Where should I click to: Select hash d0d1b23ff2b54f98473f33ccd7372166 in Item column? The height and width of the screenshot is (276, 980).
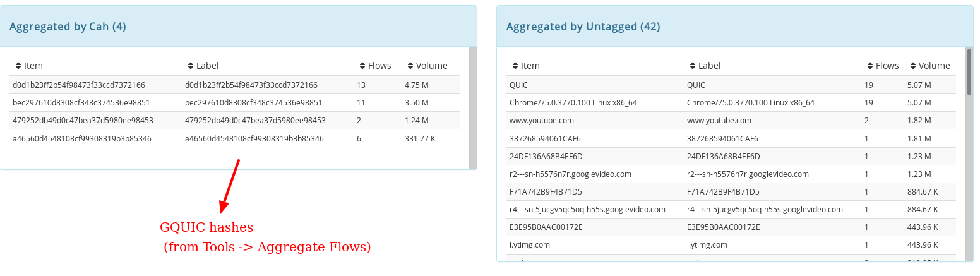(78, 85)
